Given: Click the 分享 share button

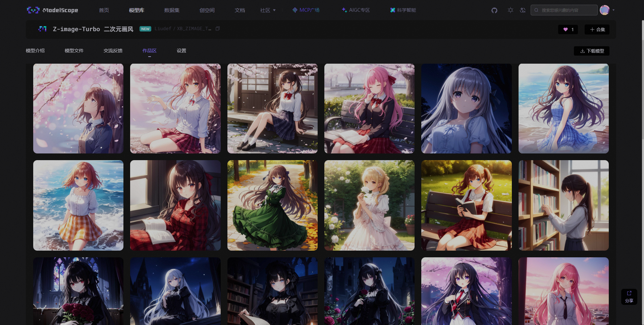Looking at the screenshot, I should (x=629, y=297).
